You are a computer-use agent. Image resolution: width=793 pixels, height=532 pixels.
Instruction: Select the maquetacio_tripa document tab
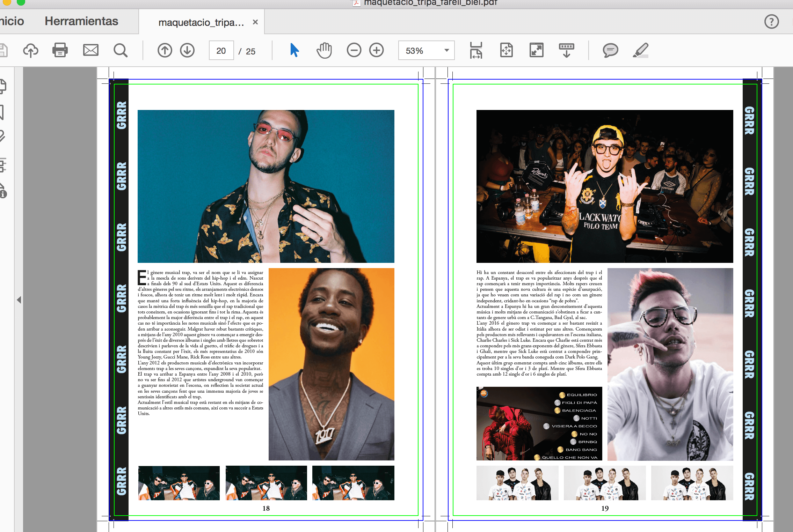coord(201,22)
